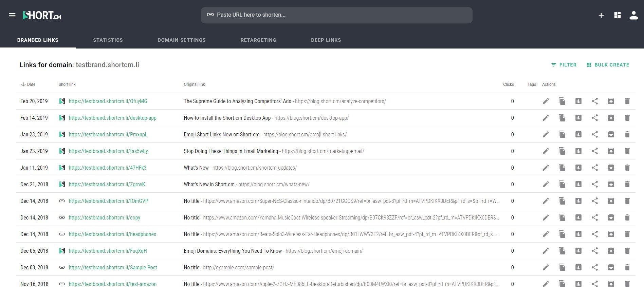Click the Filter button

(564, 65)
